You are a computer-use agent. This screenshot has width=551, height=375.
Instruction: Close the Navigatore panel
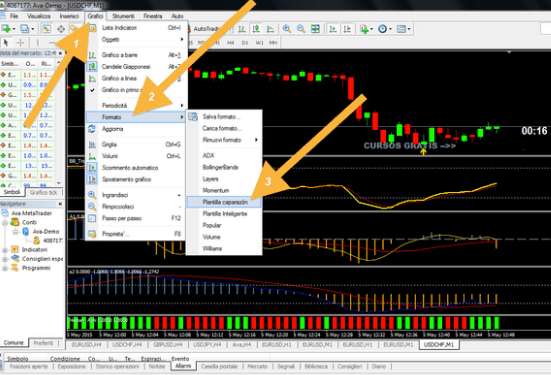click(x=60, y=204)
